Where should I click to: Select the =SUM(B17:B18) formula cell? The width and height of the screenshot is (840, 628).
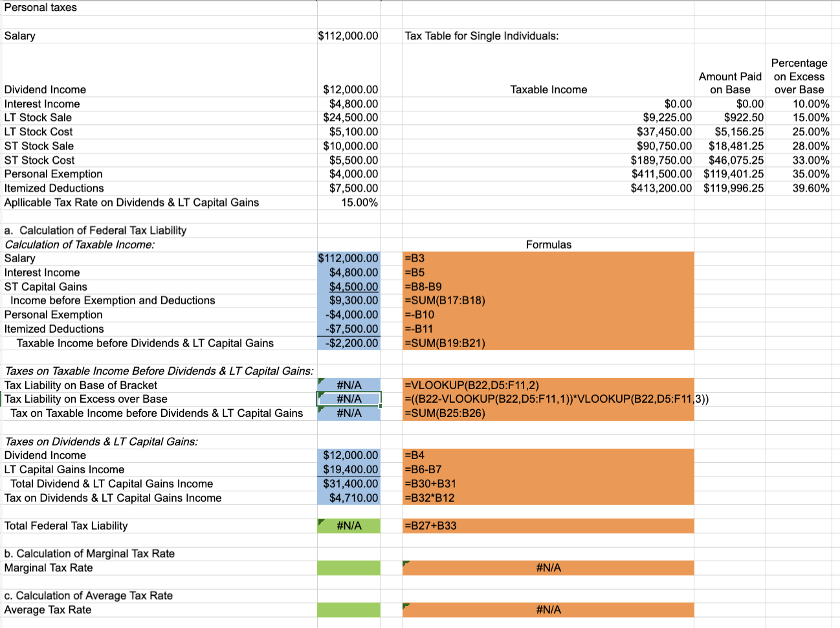548,300
